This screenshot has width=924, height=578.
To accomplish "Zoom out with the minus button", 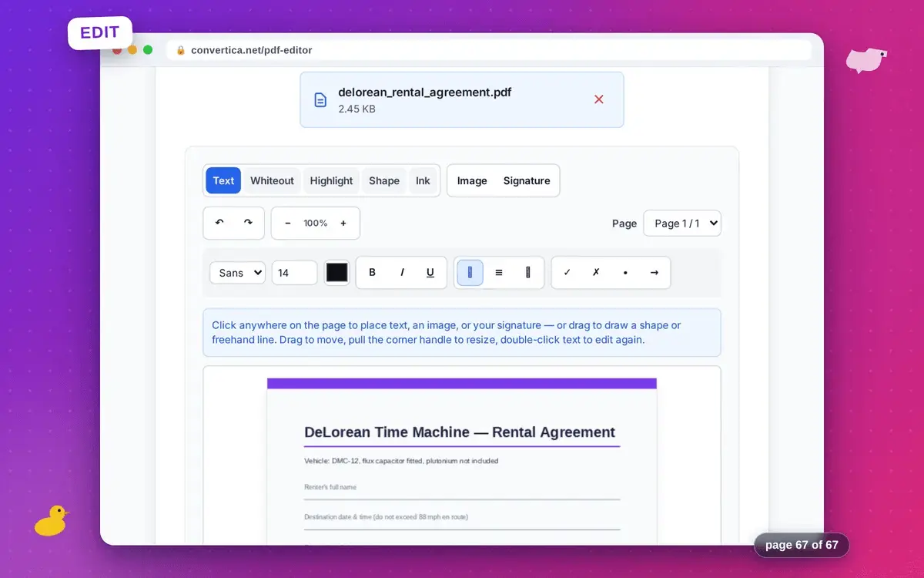I will point(288,223).
